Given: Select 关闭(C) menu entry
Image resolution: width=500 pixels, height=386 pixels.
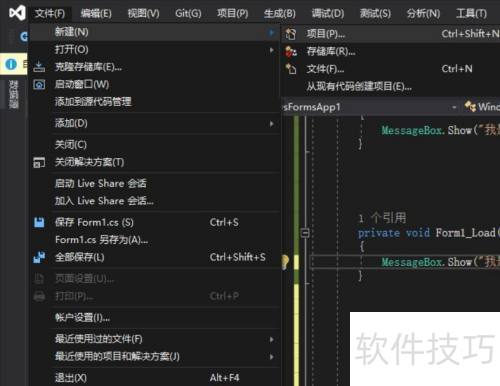Looking at the screenshot, I should pos(155,145).
